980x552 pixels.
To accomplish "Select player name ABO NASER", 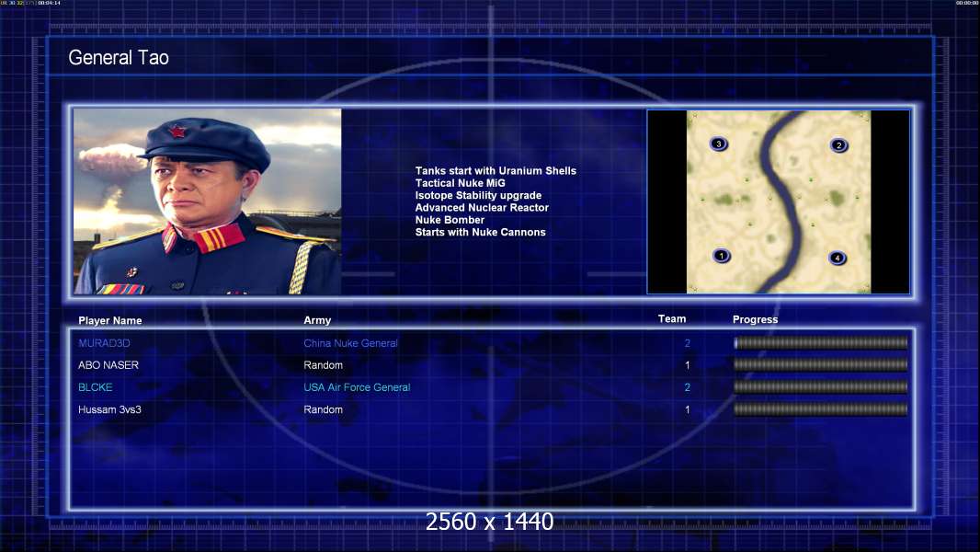I will tap(108, 365).
